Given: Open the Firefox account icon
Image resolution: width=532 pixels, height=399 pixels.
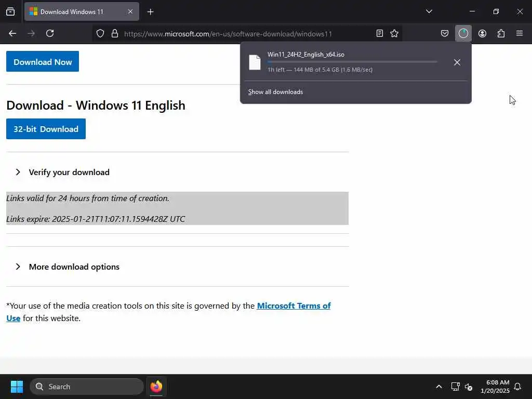Looking at the screenshot, I should [x=482, y=34].
